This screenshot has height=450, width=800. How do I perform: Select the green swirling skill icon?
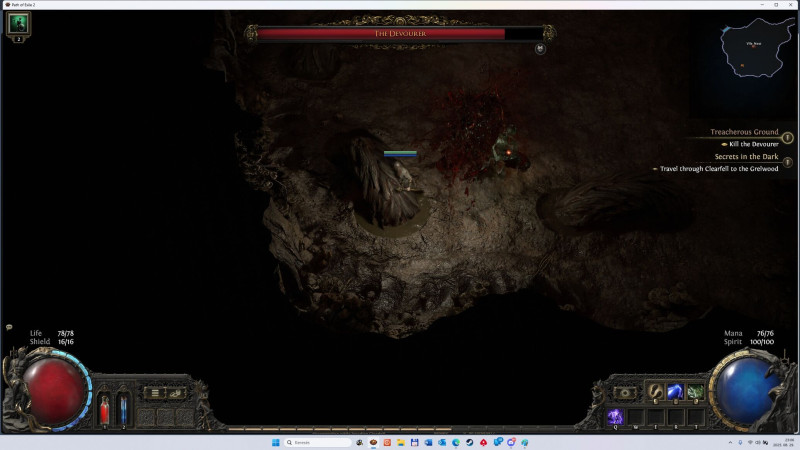(695, 391)
